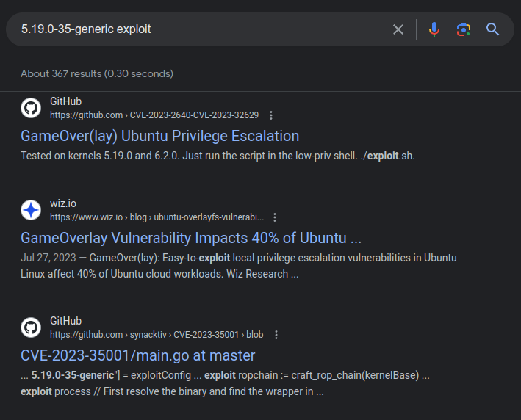Screen dimensions: 521x420
Task: Open three-dot menu for the CVE-2023-2640 GitHub result
Action: pyautogui.click(x=271, y=115)
